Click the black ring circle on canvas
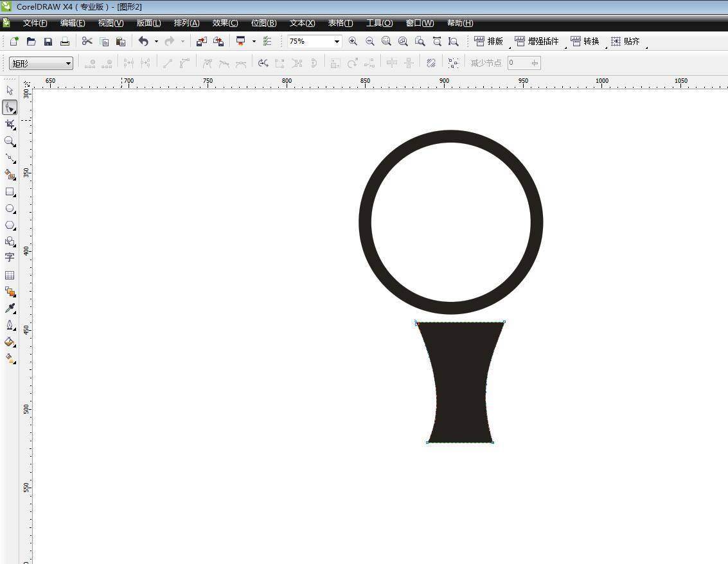Screen dimensions: 728x564 tap(365, 222)
